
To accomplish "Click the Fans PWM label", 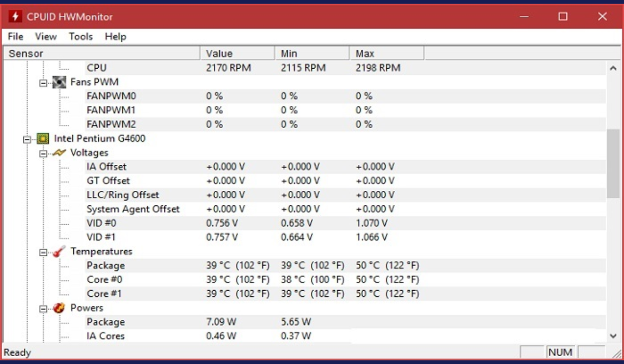I will [95, 82].
